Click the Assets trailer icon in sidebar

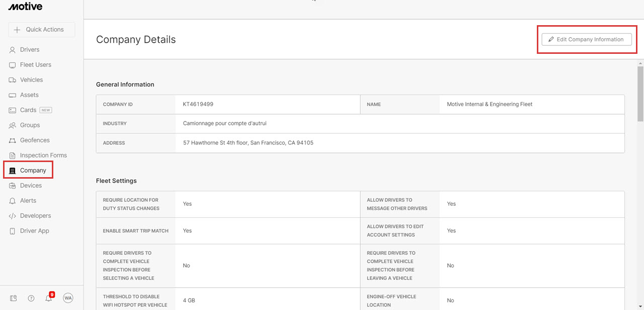pyautogui.click(x=13, y=95)
